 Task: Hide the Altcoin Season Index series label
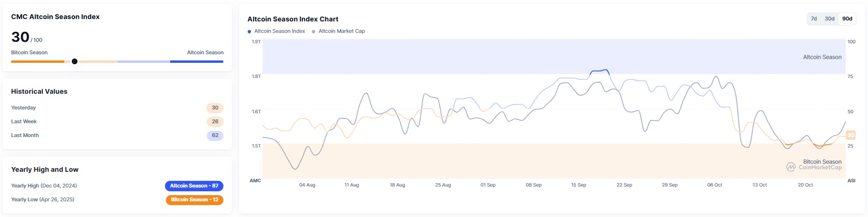click(x=280, y=31)
